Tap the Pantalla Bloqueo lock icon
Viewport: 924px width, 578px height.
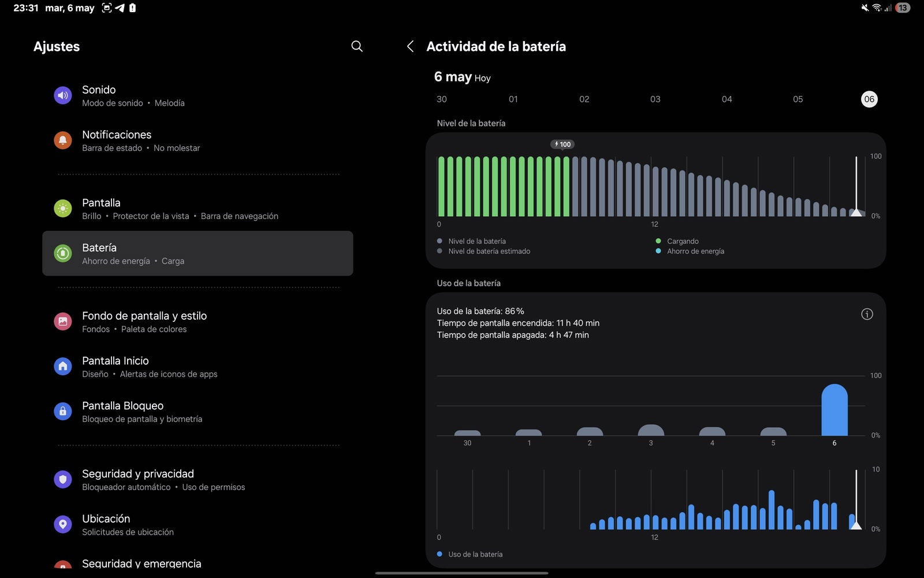tap(63, 412)
